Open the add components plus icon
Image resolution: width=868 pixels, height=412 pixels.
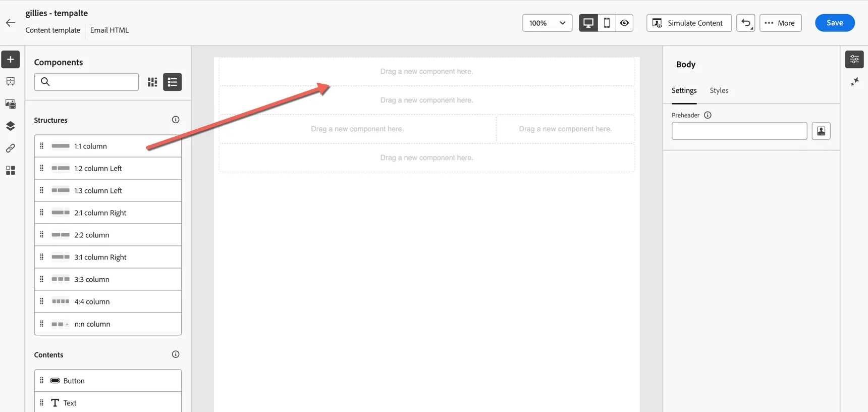(x=11, y=60)
